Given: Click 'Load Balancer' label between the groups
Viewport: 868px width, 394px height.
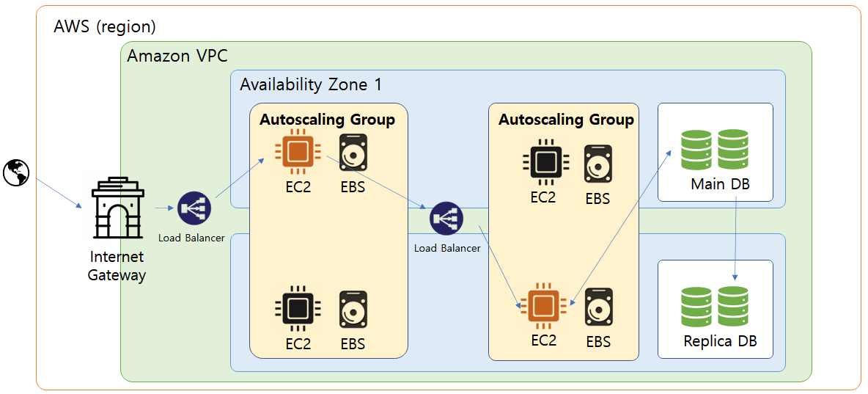Looking at the screenshot, I should tap(447, 248).
